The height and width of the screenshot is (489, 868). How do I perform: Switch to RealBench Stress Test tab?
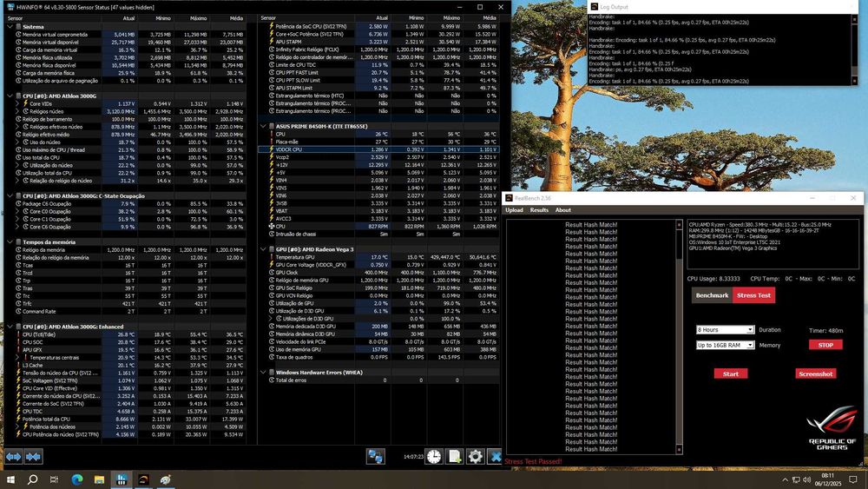(x=753, y=295)
